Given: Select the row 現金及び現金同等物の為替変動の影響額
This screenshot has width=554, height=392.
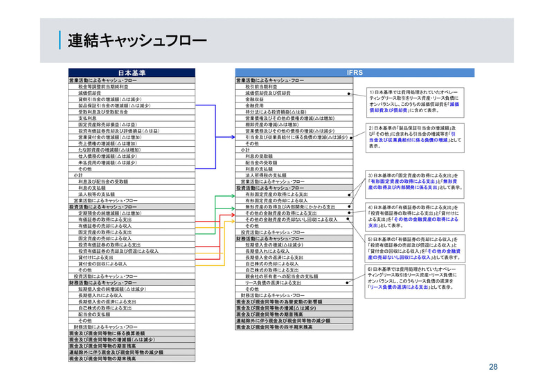Looking at the screenshot, I should (x=294, y=302).
